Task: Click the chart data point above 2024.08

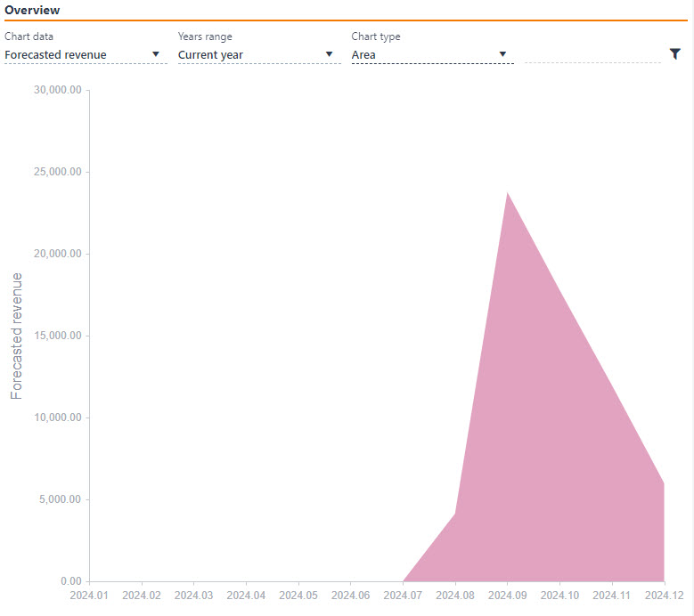Action: [455, 514]
